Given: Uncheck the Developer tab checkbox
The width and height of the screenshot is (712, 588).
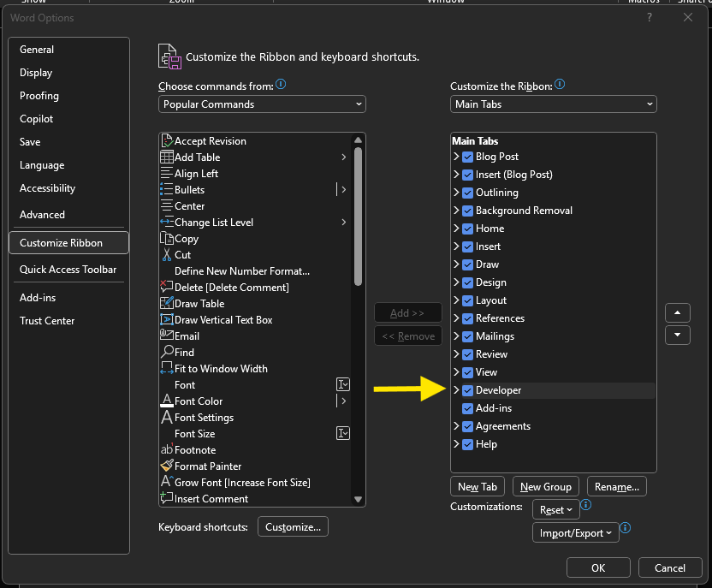Looking at the screenshot, I should (x=467, y=390).
